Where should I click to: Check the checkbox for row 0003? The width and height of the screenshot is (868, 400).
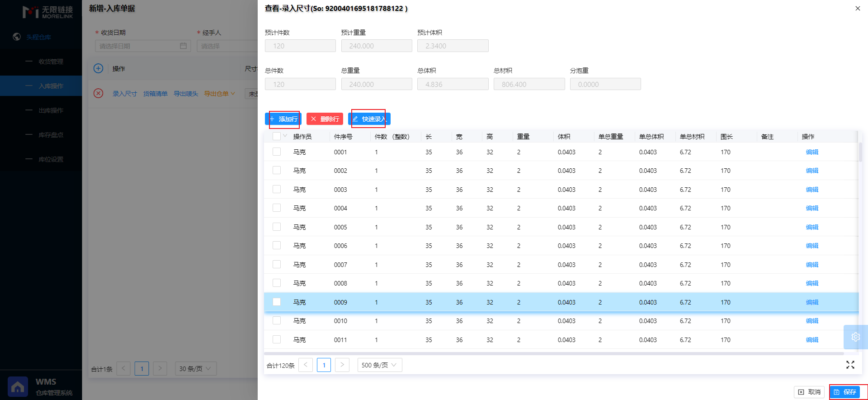277,189
